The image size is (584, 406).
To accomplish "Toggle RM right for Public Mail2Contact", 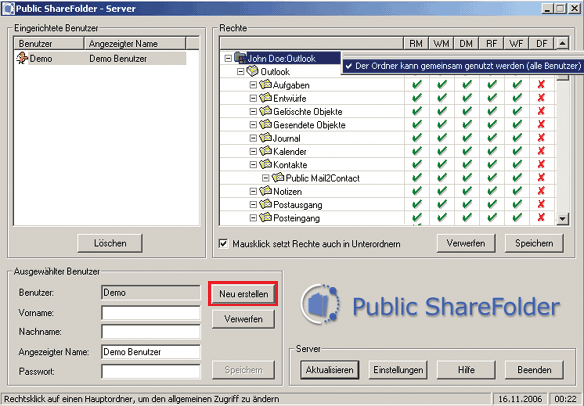I will (x=417, y=178).
